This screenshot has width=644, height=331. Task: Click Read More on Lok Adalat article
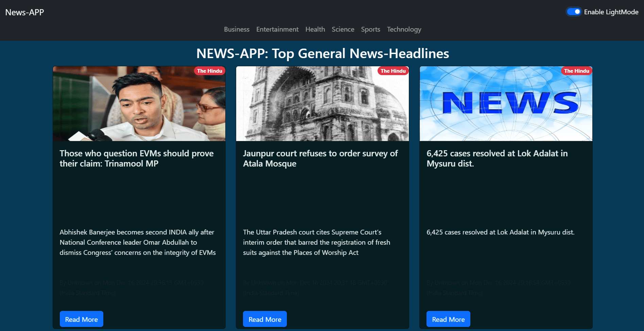(448, 319)
